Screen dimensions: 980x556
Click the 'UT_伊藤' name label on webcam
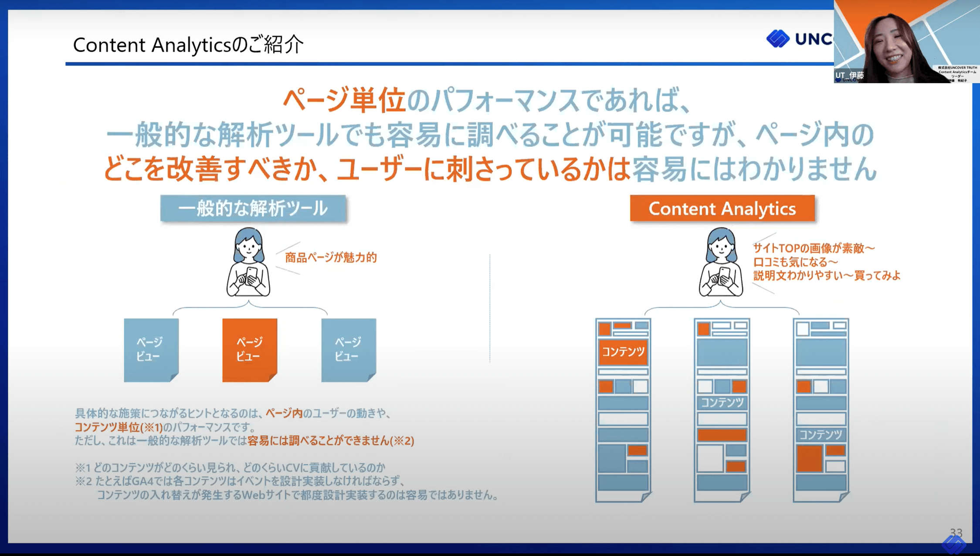849,75
